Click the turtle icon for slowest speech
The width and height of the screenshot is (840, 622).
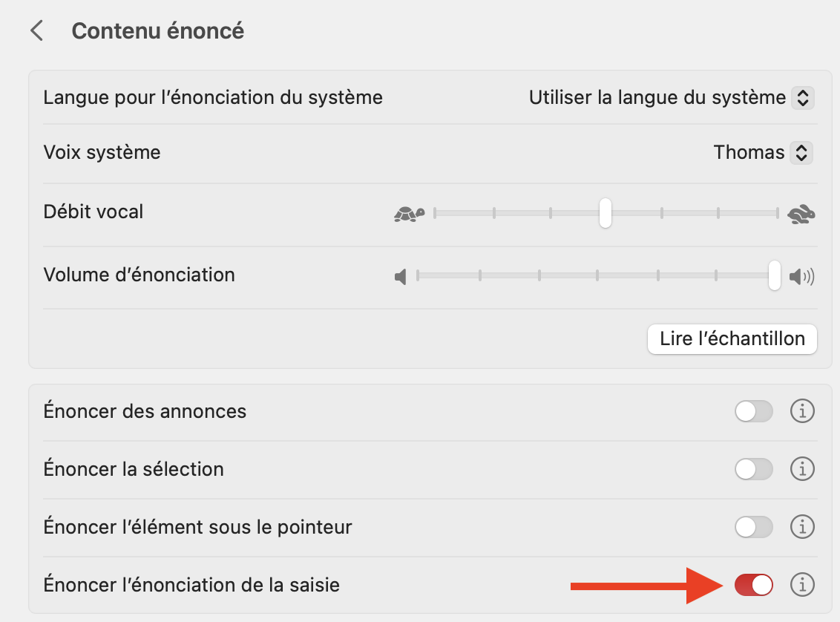[409, 214]
